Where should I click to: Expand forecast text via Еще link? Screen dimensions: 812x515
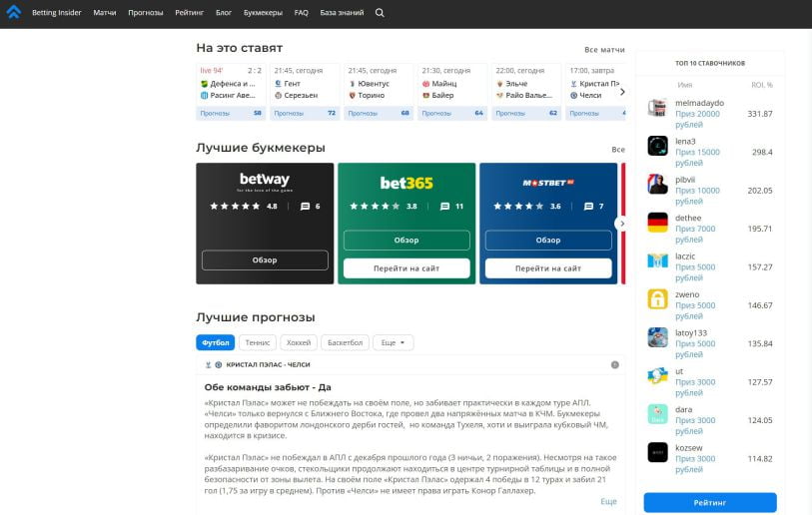coord(608,502)
